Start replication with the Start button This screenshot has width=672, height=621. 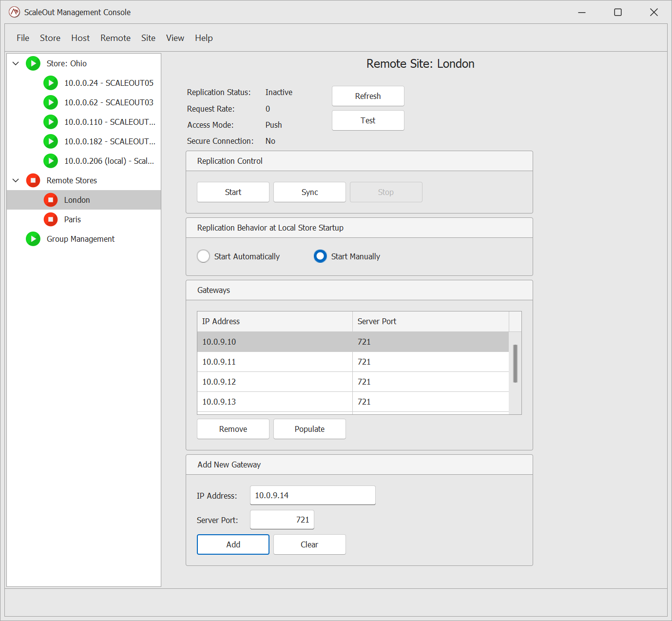pos(233,192)
